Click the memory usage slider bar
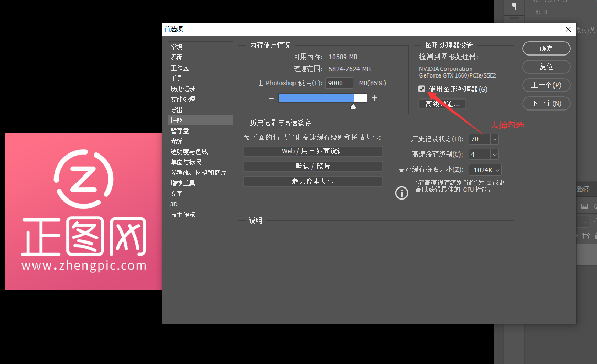Viewport: 597px width, 364px height. tap(323, 98)
